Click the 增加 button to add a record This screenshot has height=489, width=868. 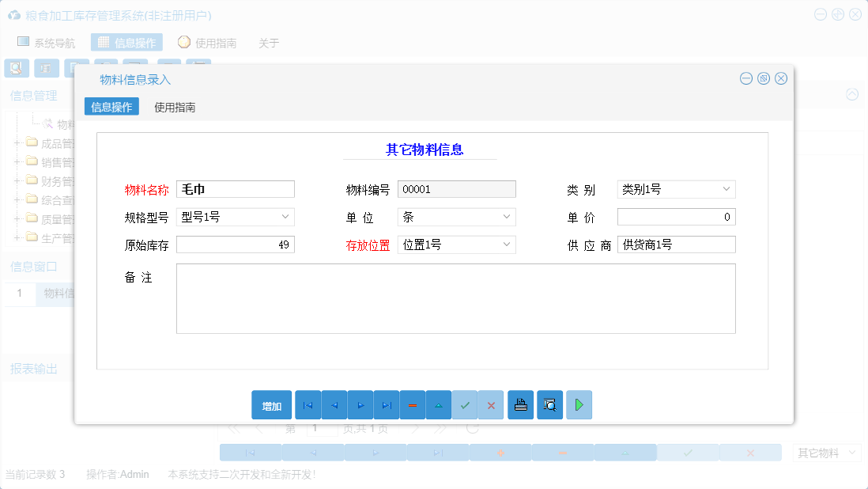pyautogui.click(x=271, y=404)
